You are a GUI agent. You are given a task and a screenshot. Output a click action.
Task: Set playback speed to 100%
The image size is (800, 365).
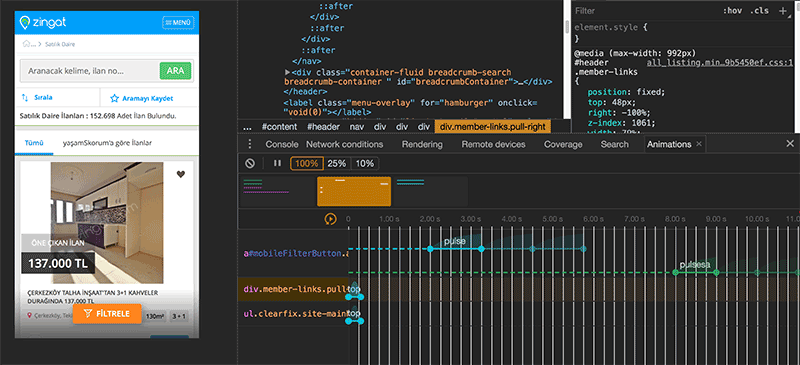307,163
